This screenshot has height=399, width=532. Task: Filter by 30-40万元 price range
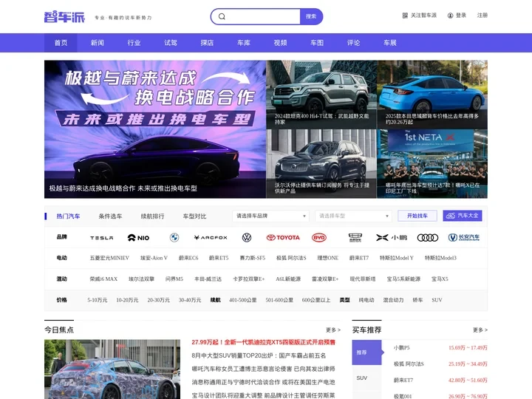[190, 300]
